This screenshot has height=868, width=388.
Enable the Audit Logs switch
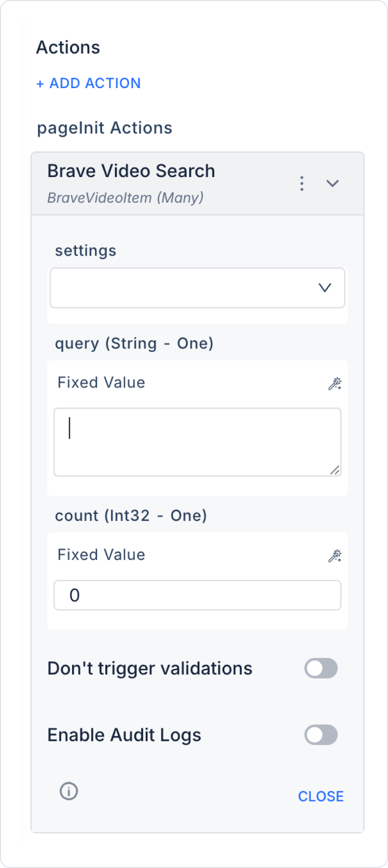pos(321,735)
